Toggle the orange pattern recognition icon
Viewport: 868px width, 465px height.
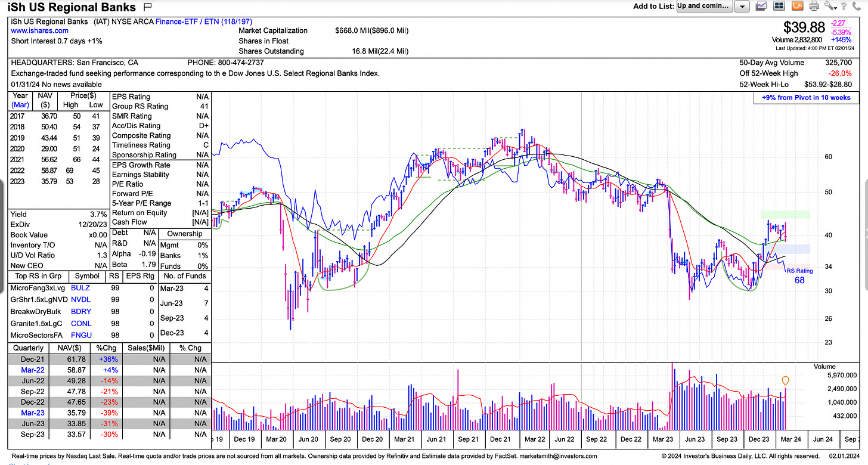click(x=797, y=6)
